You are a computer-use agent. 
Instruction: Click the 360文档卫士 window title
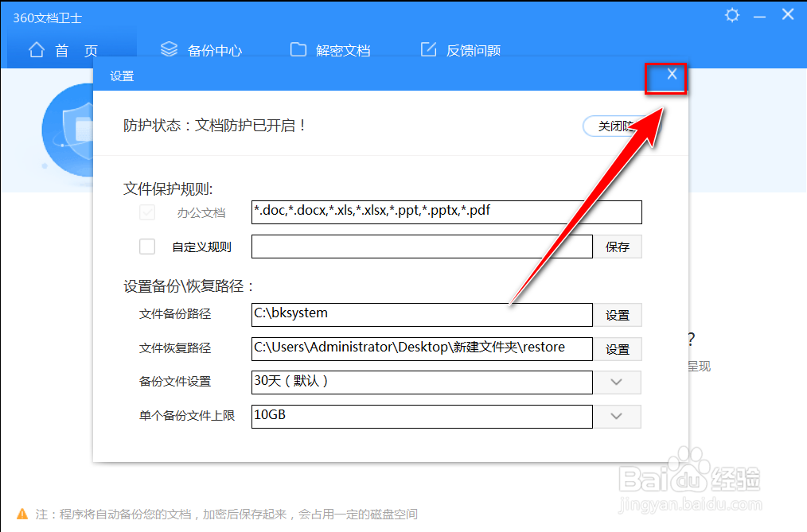point(47,18)
